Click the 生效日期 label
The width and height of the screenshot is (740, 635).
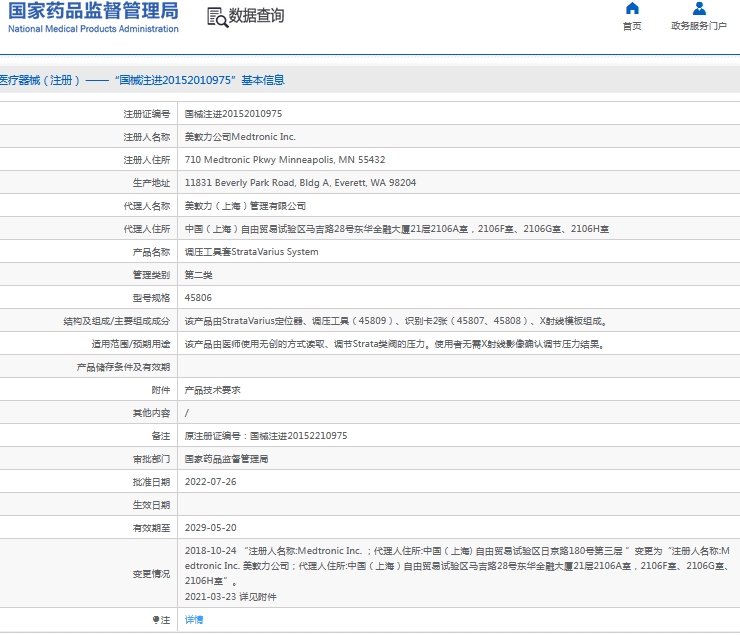(x=151, y=505)
